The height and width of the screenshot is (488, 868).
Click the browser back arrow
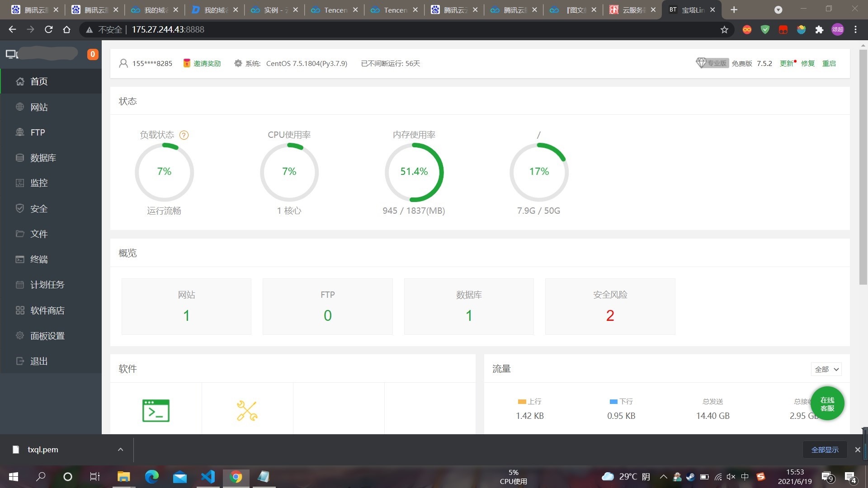(x=12, y=29)
